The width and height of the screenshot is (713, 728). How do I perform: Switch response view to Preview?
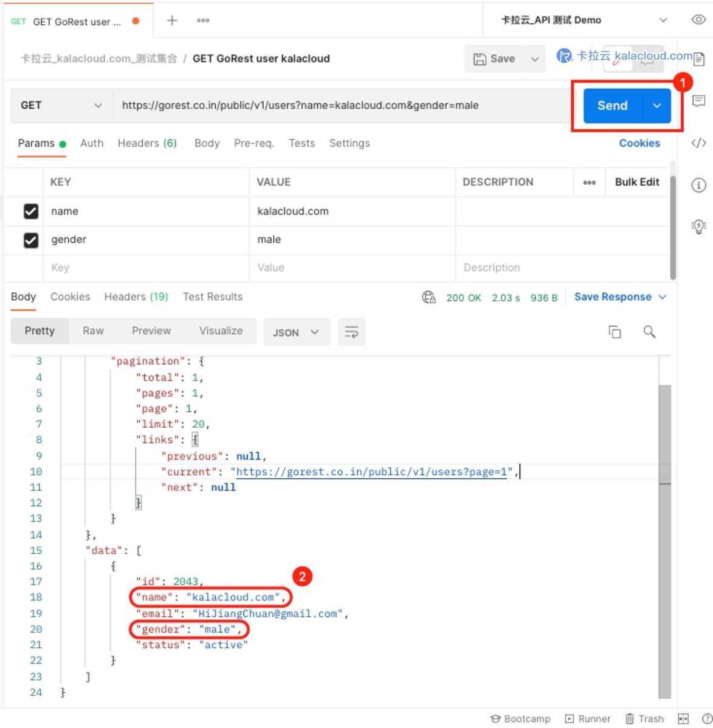click(151, 331)
